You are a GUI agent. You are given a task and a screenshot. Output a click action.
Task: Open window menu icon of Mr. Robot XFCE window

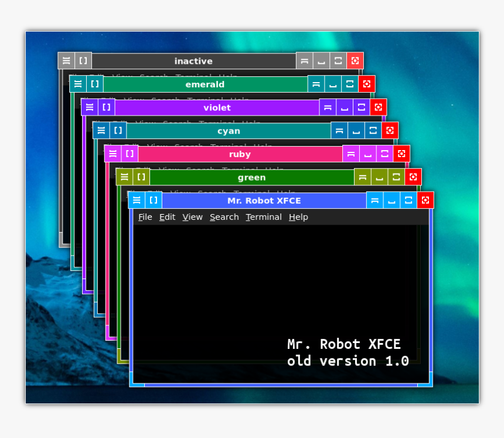(x=137, y=200)
